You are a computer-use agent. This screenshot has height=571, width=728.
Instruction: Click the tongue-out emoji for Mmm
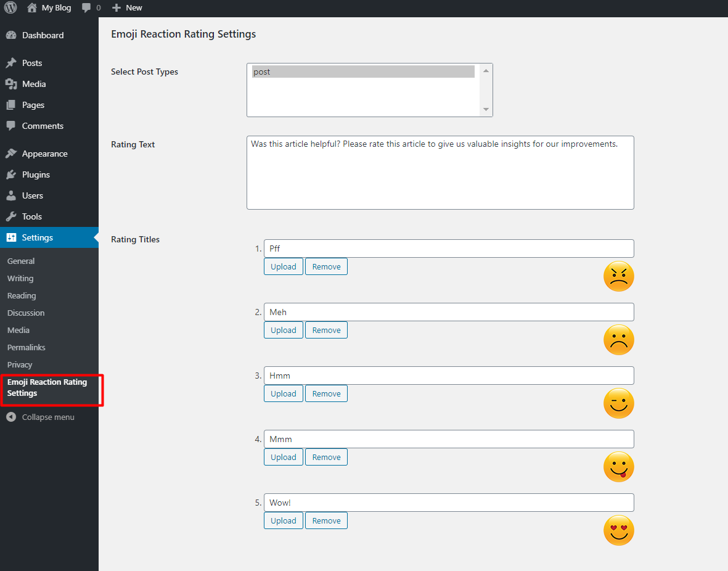click(x=618, y=467)
